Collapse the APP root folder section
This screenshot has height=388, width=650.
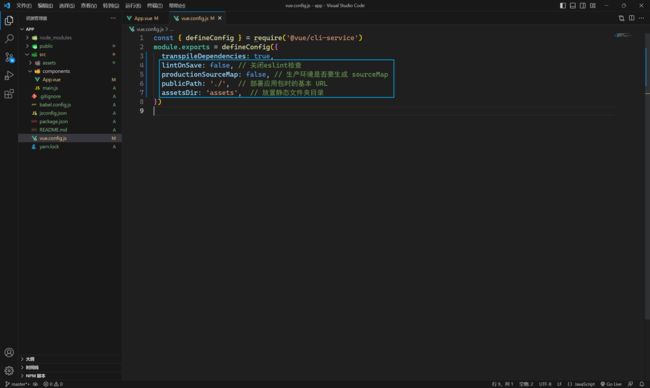[70, 29]
